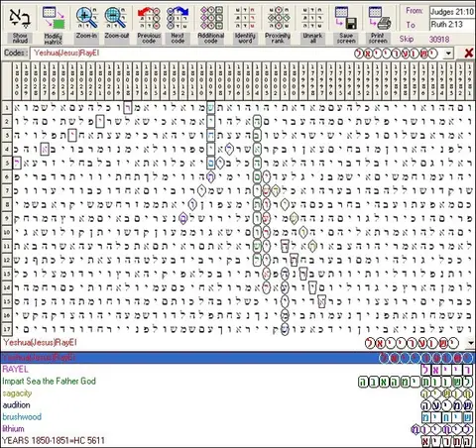
Task: Click the Zoom-in magnifier icon
Action: click(x=86, y=18)
